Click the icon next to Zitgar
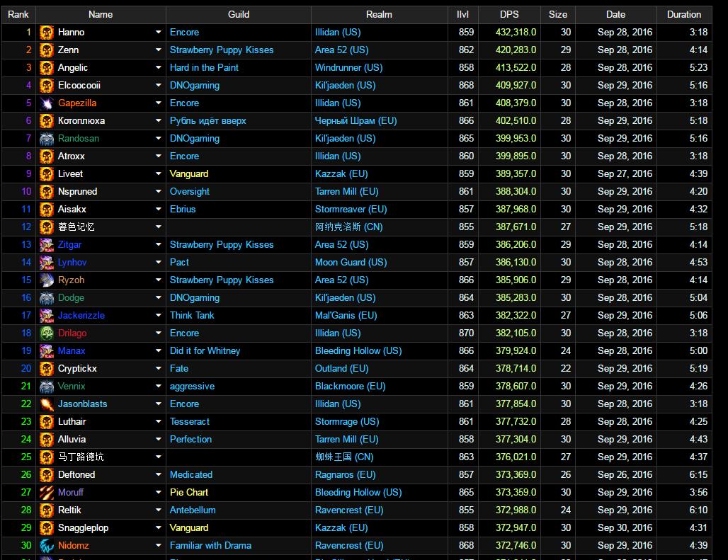The width and height of the screenshot is (728, 560). click(47, 245)
